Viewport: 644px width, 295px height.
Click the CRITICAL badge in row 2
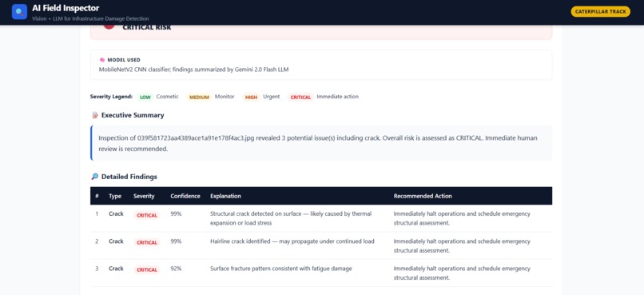(x=147, y=242)
